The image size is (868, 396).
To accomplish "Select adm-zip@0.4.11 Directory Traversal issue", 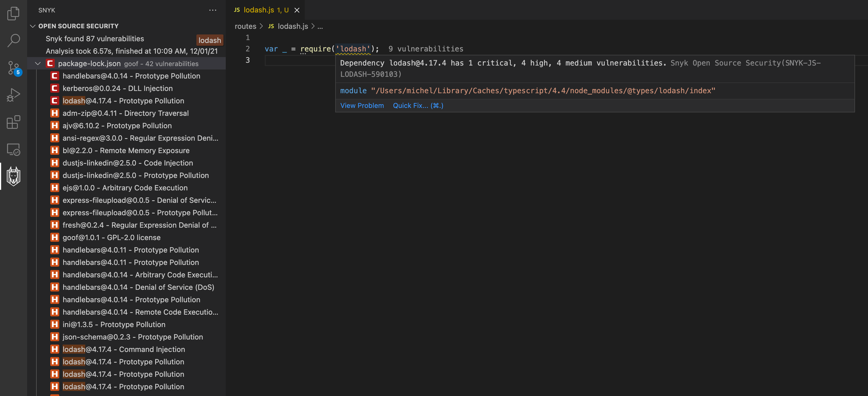I will pyautogui.click(x=127, y=113).
